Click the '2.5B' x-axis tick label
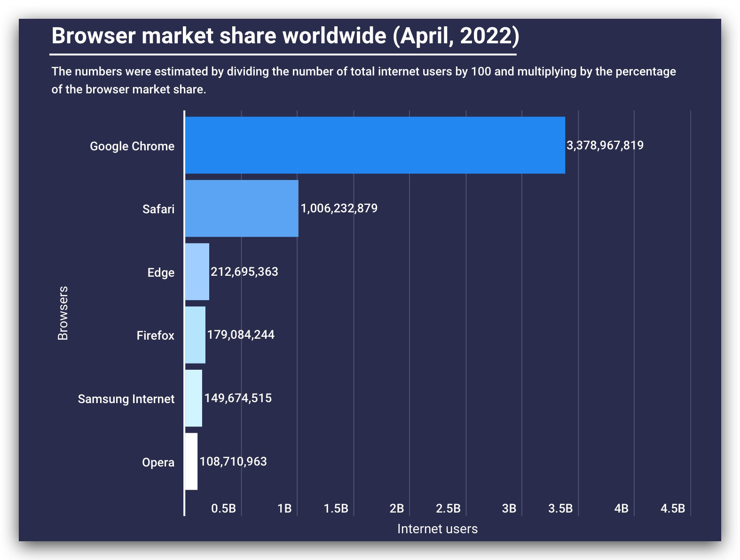Viewport: 740px width, 560px height. [x=448, y=508]
